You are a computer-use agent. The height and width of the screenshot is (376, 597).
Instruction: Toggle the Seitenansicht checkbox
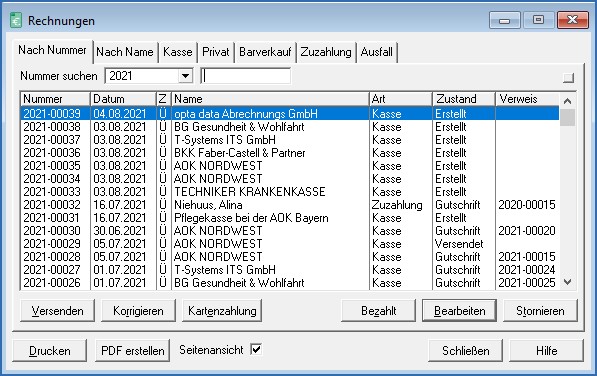coord(256,349)
